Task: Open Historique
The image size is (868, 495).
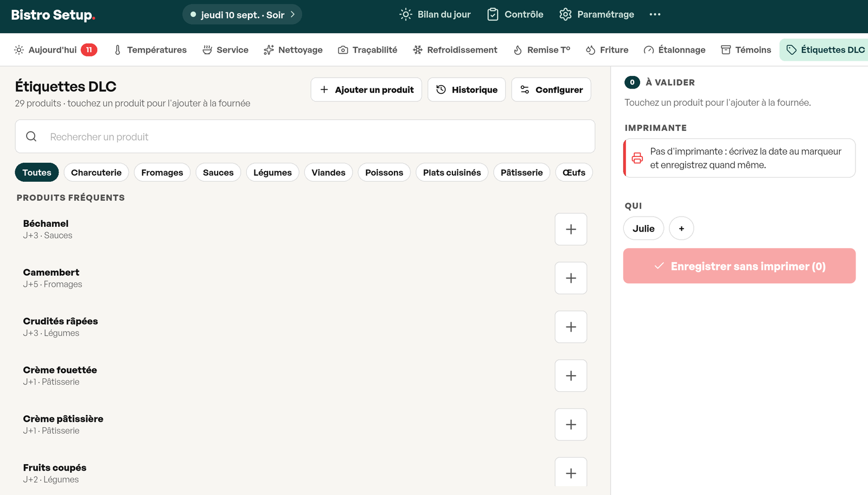Action: point(467,90)
